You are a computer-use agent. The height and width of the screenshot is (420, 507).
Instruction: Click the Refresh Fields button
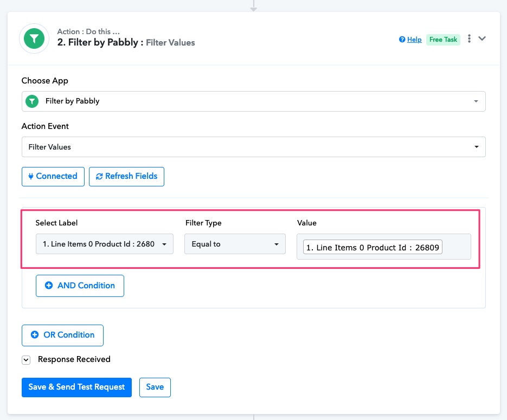126,177
